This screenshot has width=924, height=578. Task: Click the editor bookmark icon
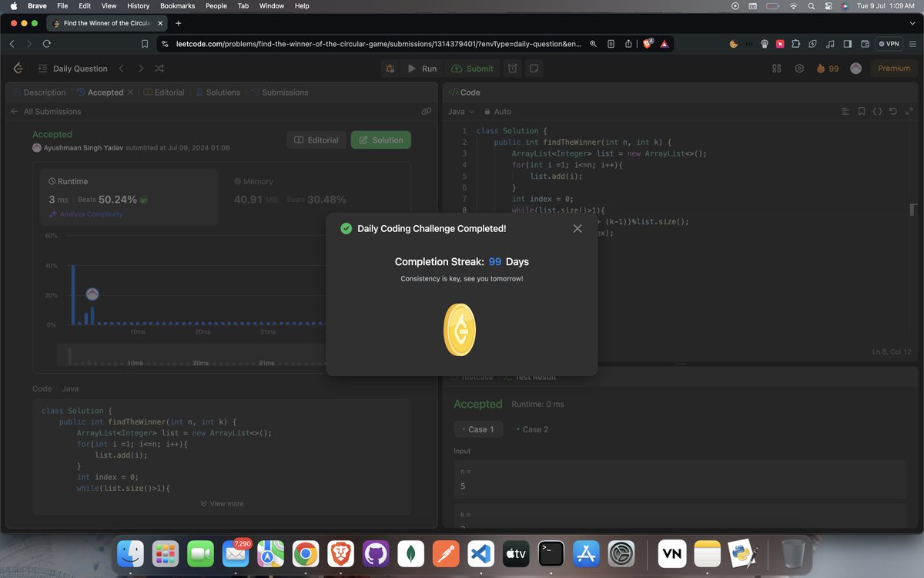[x=861, y=112]
